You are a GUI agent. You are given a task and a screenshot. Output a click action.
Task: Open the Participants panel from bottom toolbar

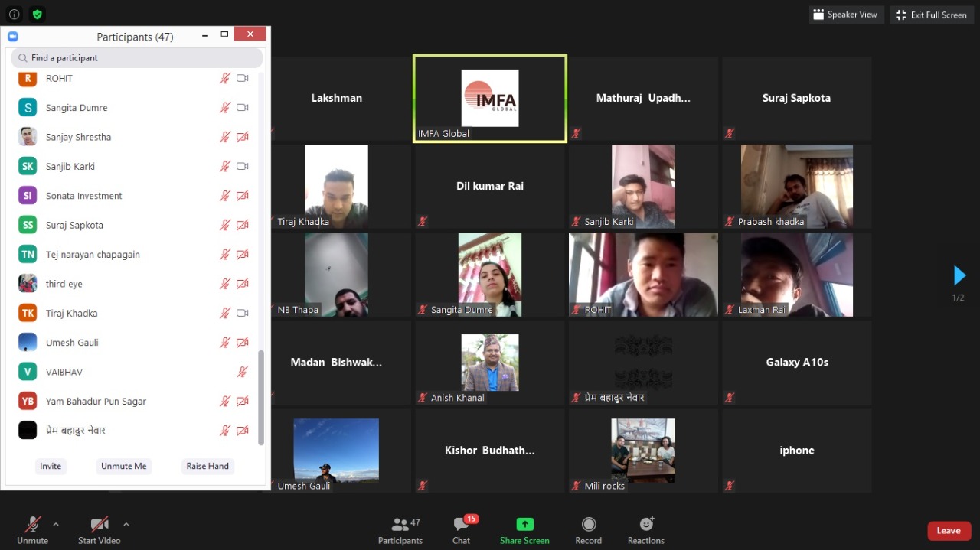(x=400, y=531)
